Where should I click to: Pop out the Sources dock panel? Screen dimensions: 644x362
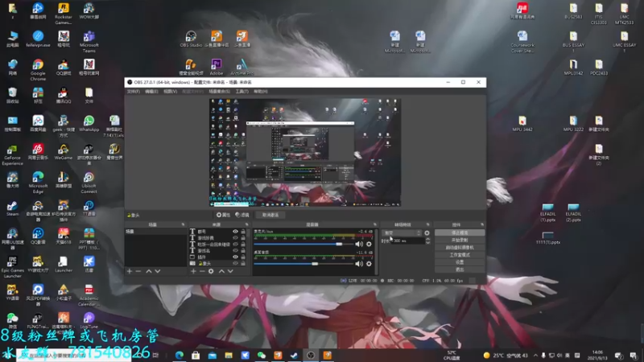pos(247,224)
